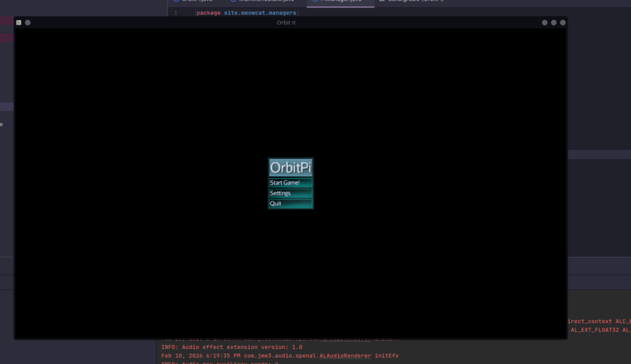Close the Orbit π game window
Viewport: 631px width, 364px height.
coord(563,23)
